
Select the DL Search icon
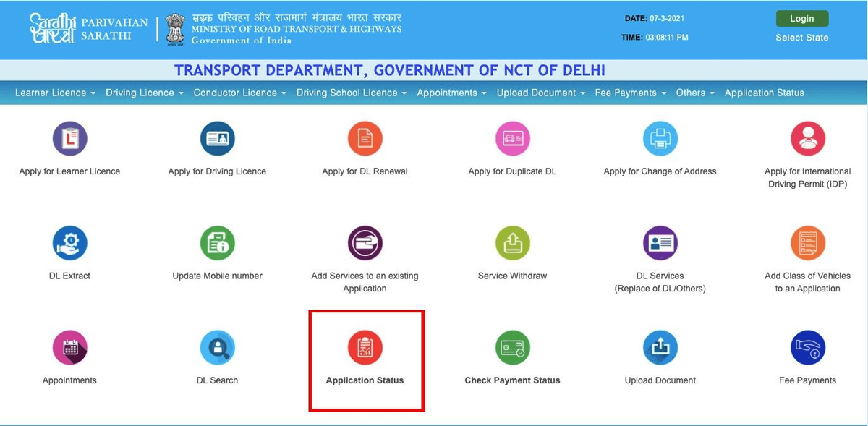click(x=217, y=347)
